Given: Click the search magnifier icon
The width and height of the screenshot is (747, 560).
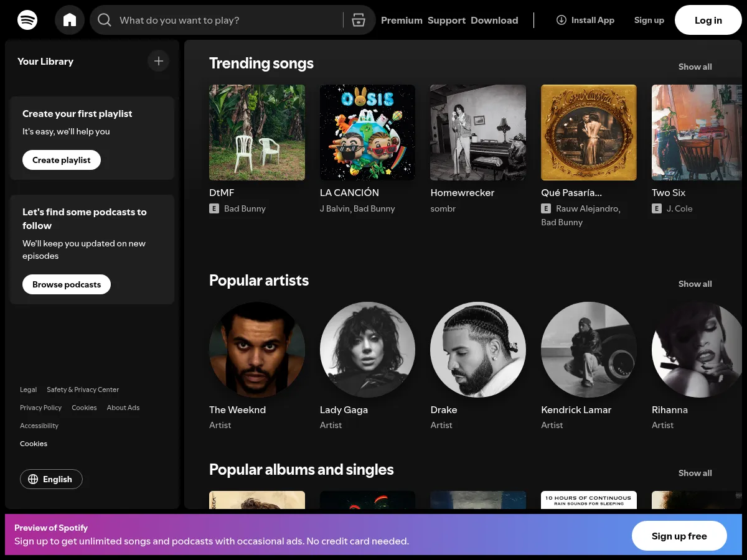Looking at the screenshot, I should [105, 19].
